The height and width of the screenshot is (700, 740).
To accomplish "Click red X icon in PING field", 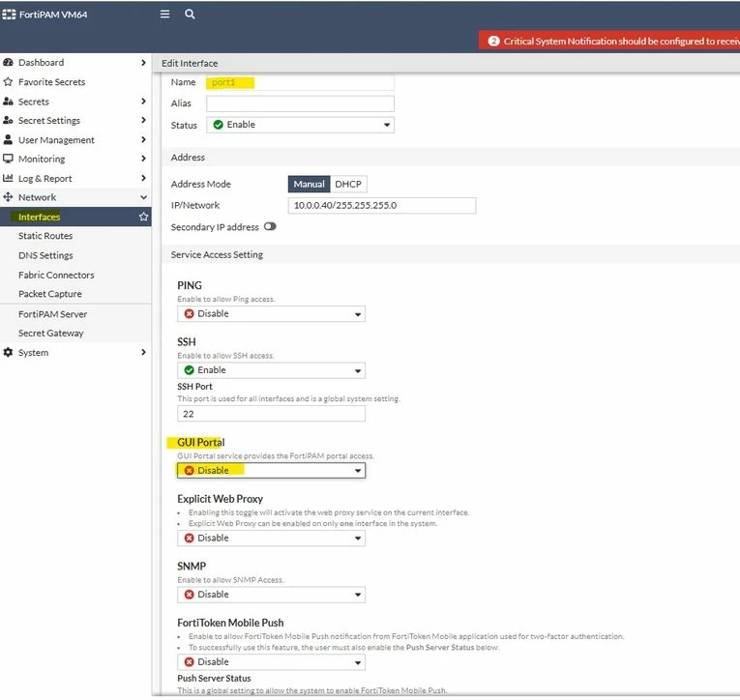I will (x=190, y=313).
